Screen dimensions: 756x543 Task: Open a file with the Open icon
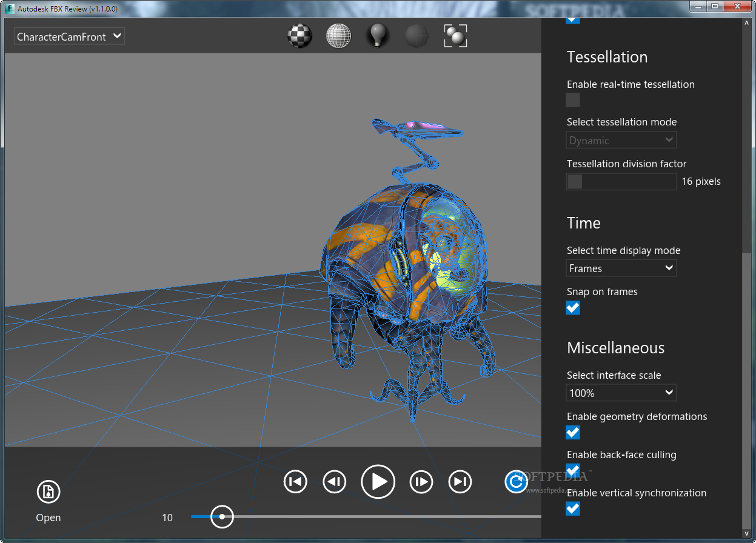pyautogui.click(x=49, y=491)
